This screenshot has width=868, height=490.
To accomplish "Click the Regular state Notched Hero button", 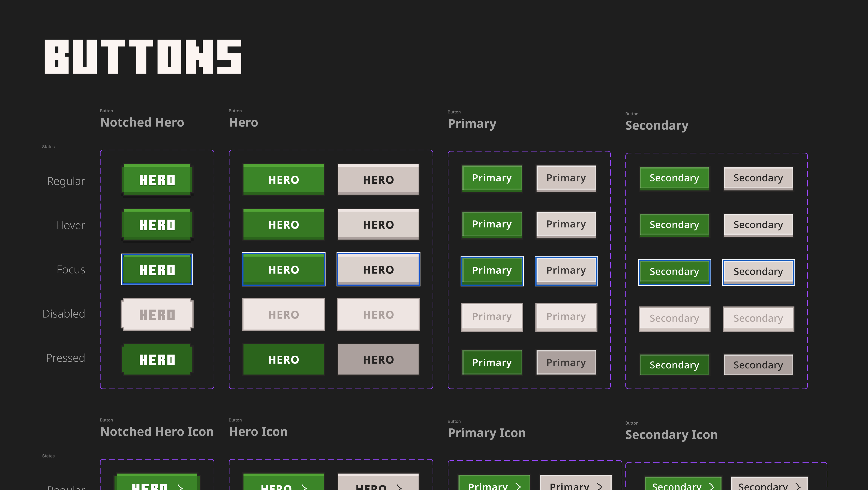I will tap(157, 179).
